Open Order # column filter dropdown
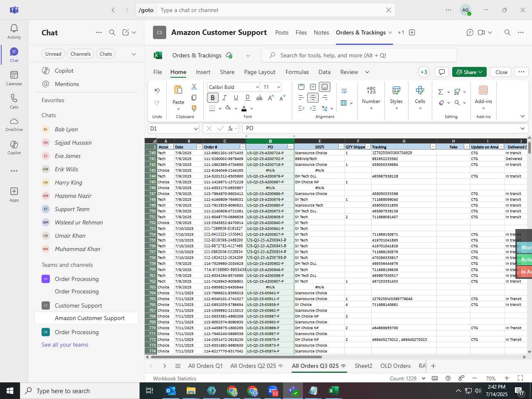532x399 pixels. (242, 147)
